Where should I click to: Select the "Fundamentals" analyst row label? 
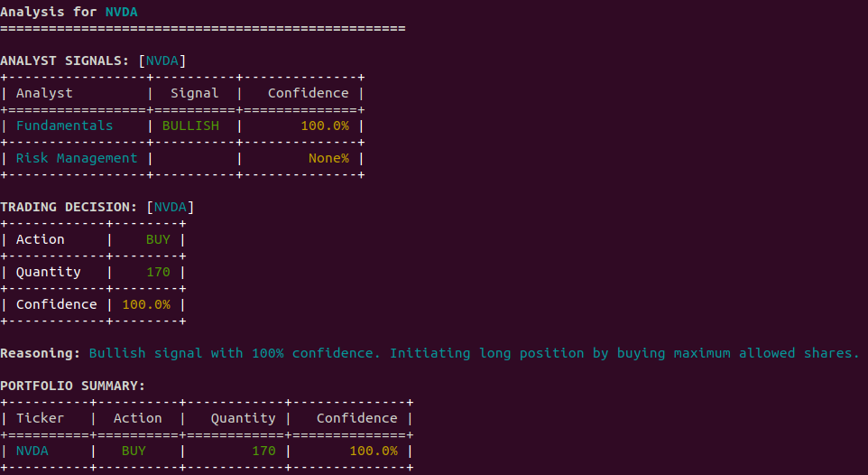(x=65, y=126)
